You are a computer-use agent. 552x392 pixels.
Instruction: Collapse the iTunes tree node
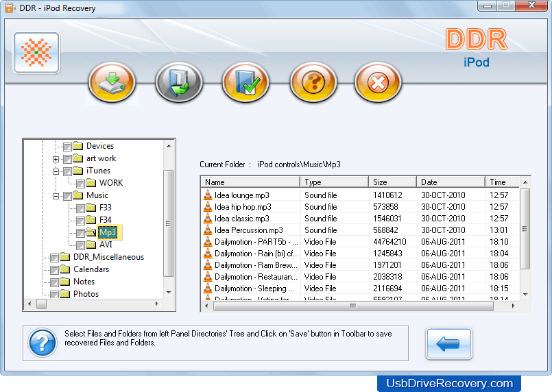(x=56, y=171)
